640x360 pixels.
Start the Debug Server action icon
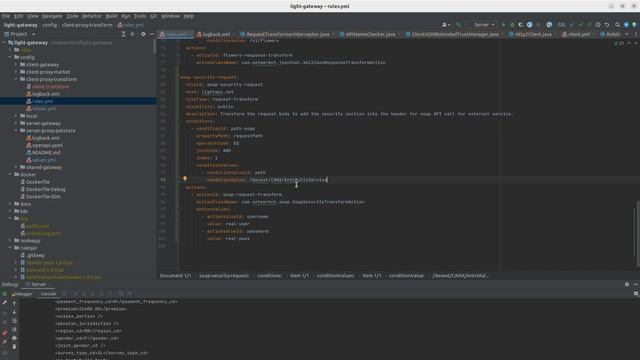(512, 25)
